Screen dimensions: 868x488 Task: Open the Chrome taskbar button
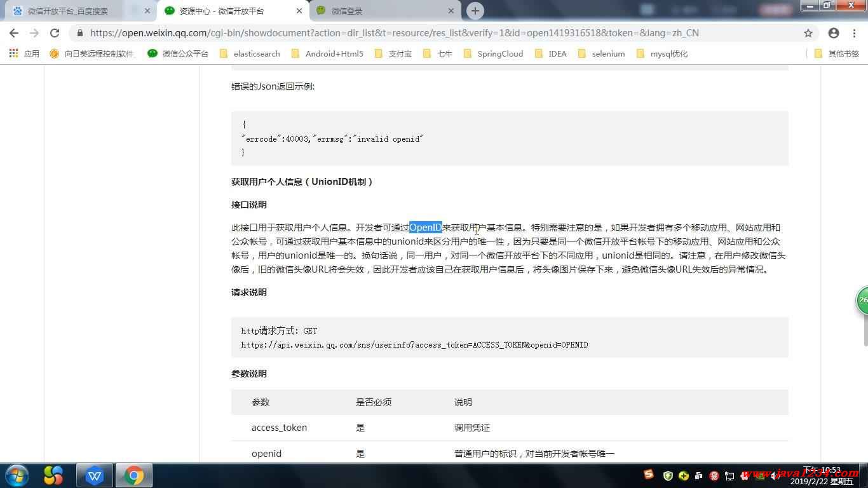click(134, 475)
